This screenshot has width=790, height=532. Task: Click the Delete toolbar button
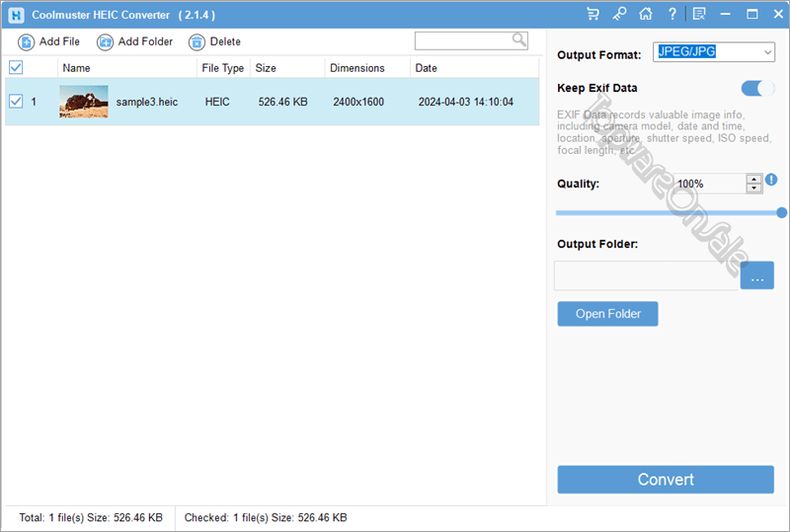pos(214,41)
